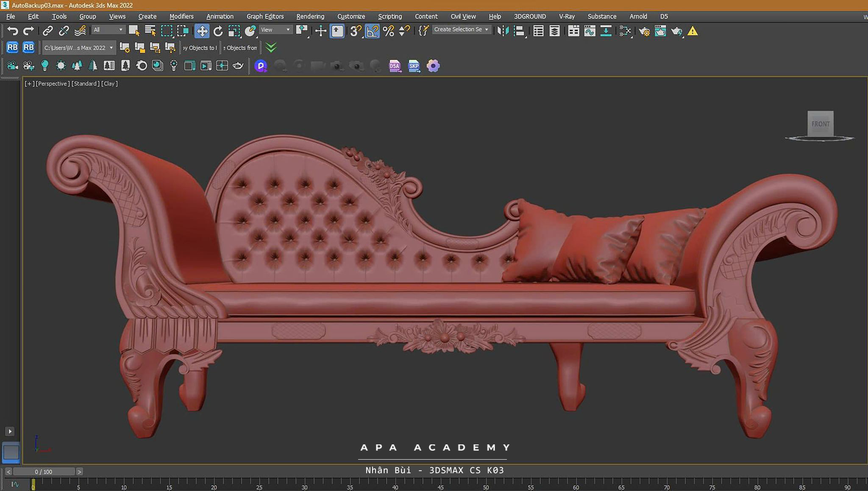The image size is (868, 491).
Task: Open the Layer Explorer icon
Action: (554, 31)
